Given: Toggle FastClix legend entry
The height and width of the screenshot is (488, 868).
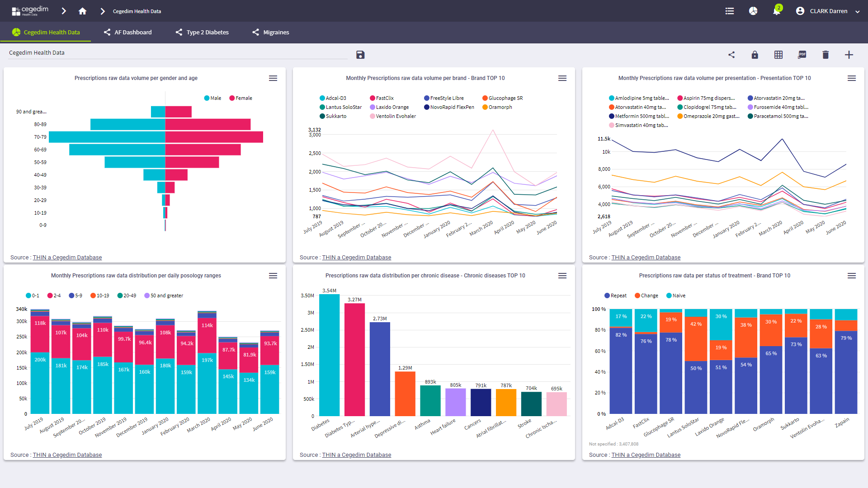Looking at the screenshot, I should [x=382, y=98].
